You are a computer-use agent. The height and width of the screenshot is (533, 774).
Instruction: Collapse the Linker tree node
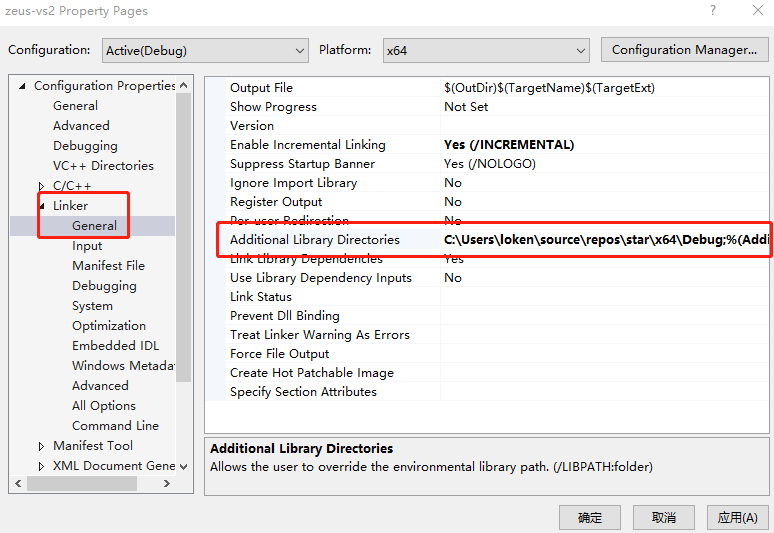click(x=41, y=206)
